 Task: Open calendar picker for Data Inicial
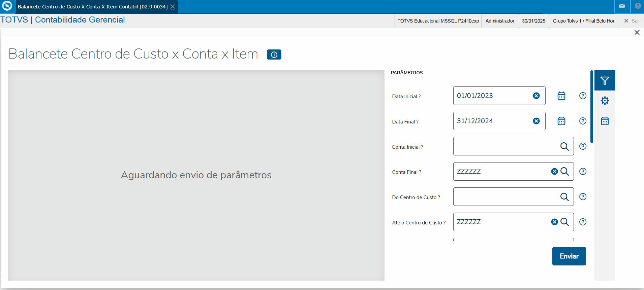pos(561,96)
